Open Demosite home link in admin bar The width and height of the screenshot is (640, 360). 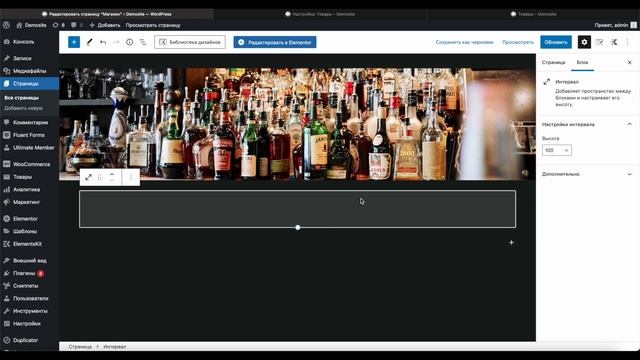coord(31,25)
